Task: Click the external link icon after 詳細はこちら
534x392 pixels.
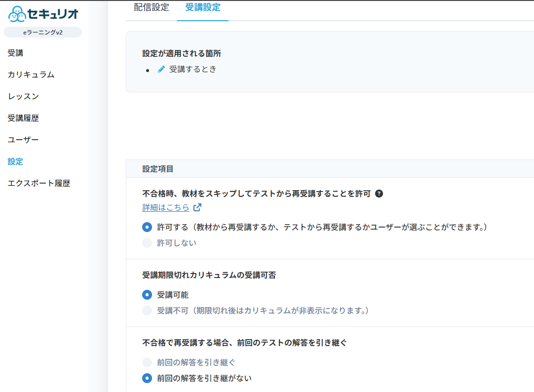Action: [197, 207]
